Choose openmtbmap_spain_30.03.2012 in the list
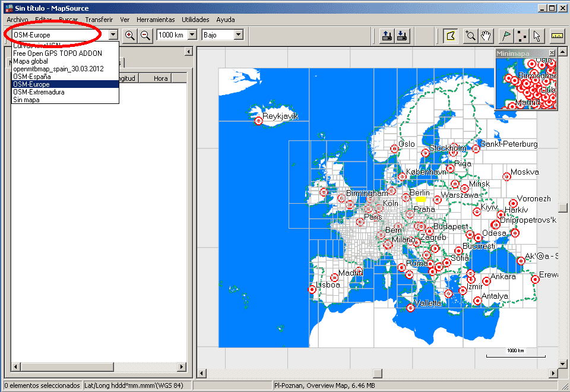Image resolution: width=570 pixels, height=392 pixels. click(65, 69)
